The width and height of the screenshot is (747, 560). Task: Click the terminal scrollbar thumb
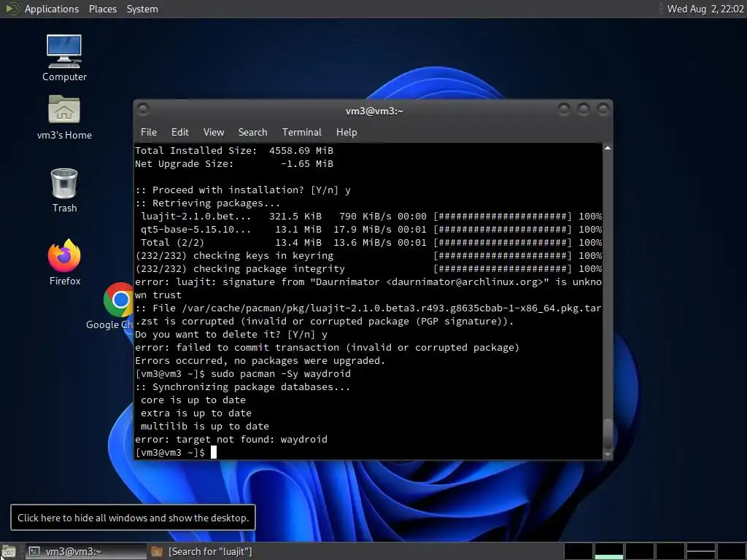pos(608,433)
